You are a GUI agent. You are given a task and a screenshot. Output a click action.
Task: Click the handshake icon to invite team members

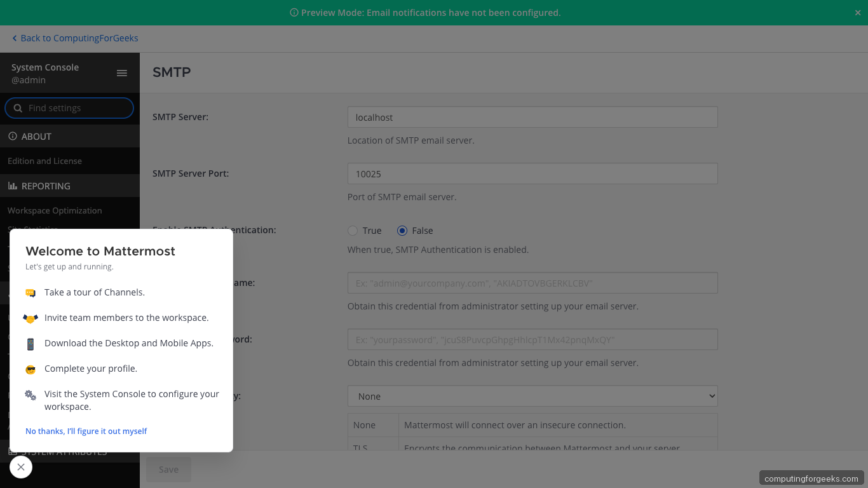pyautogui.click(x=30, y=318)
